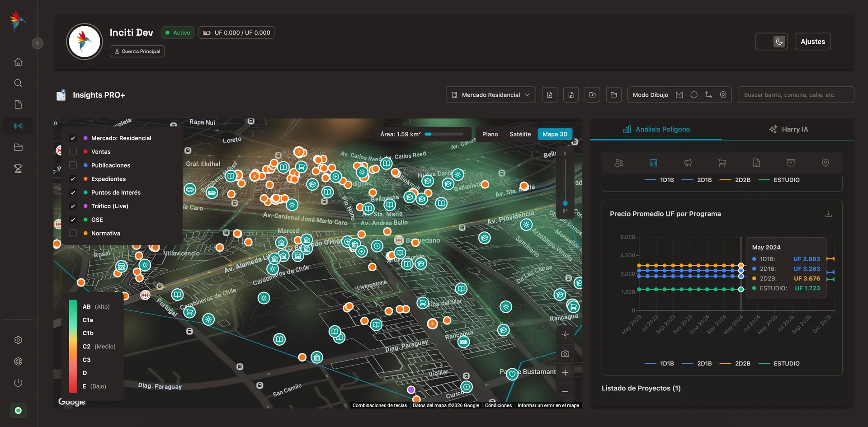
Task: Click the open folder icon in toolbar
Action: 613,95
